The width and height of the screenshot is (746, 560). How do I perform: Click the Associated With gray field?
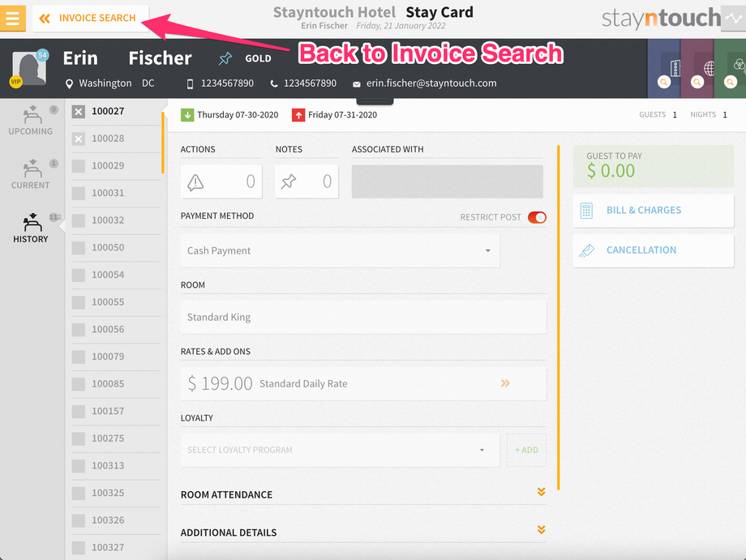448,182
